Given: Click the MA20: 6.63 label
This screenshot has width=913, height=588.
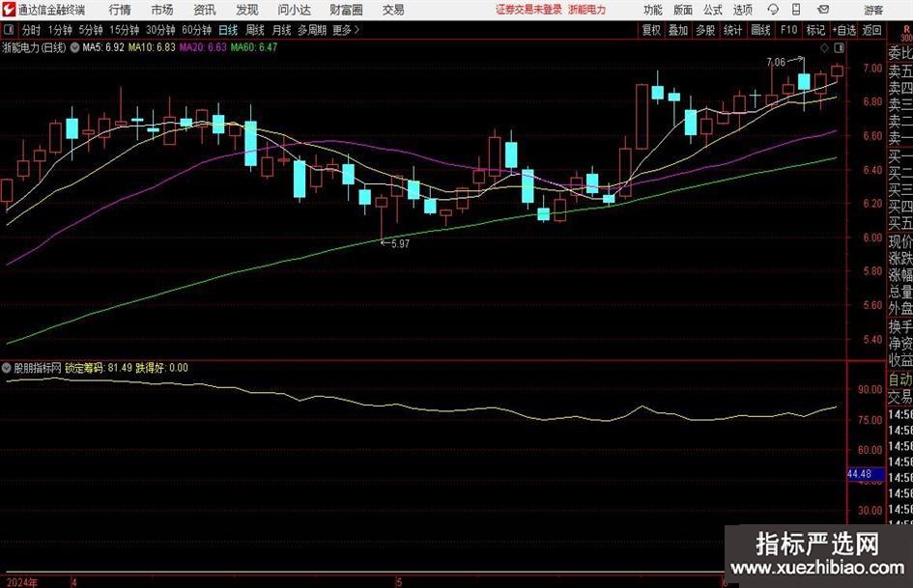Looking at the screenshot, I should coord(203,47).
